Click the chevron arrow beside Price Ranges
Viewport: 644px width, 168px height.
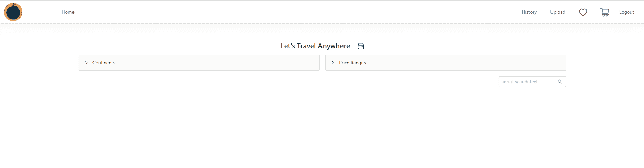click(x=333, y=63)
